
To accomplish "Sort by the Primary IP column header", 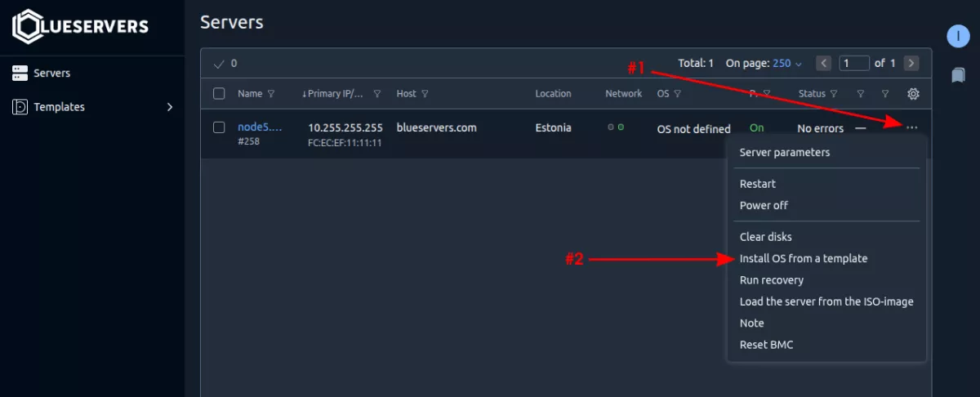I will 335,94.
